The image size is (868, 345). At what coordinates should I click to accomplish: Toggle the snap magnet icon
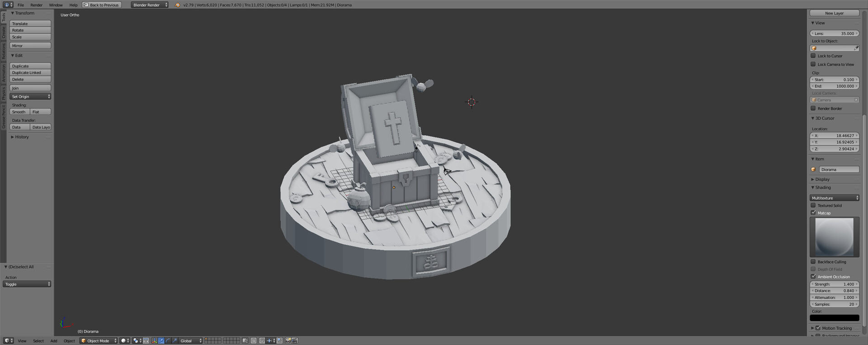point(262,340)
